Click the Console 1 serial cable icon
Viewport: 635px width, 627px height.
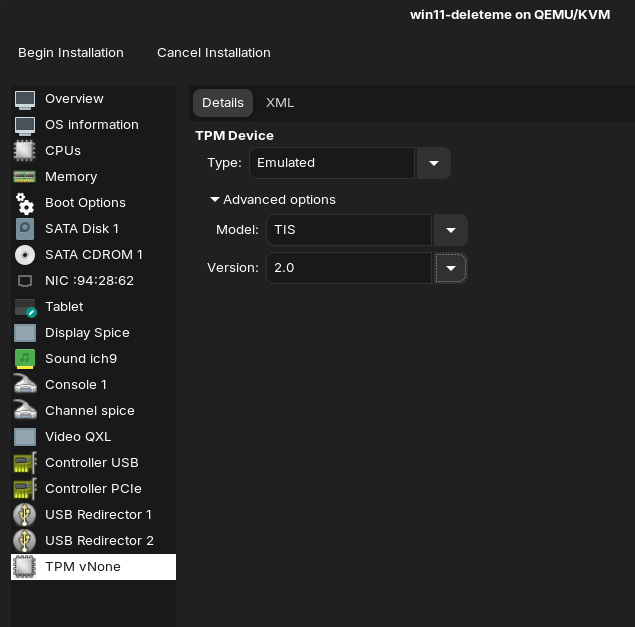[25, 385]
